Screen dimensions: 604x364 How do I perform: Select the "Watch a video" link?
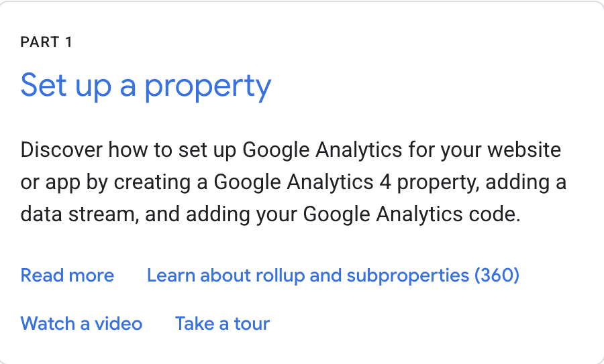(81, 324)
